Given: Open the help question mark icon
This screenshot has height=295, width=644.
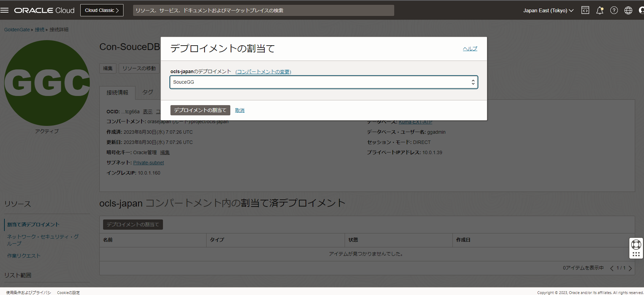Looking at the screenshot, I should (614, 10).
